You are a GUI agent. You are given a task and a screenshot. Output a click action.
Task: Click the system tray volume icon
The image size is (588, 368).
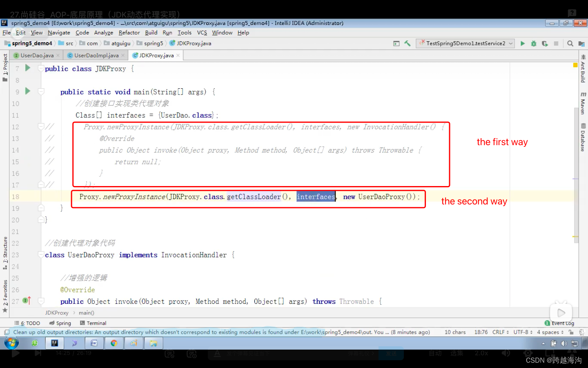[x=564, y=343]
